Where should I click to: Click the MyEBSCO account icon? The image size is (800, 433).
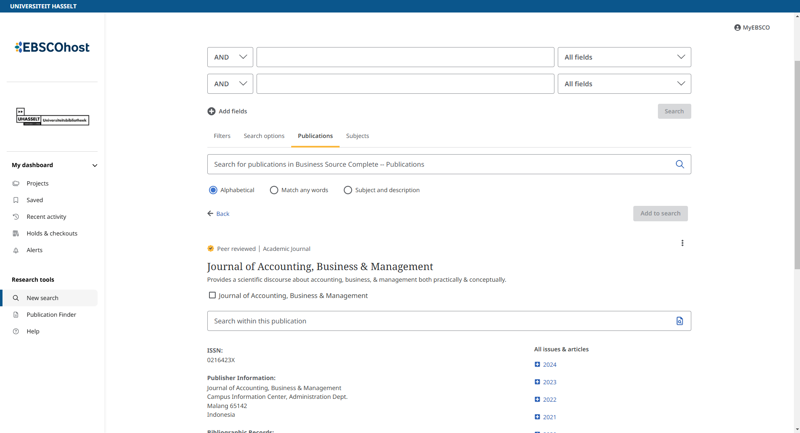pyautogui.click(x=738, y=28)
